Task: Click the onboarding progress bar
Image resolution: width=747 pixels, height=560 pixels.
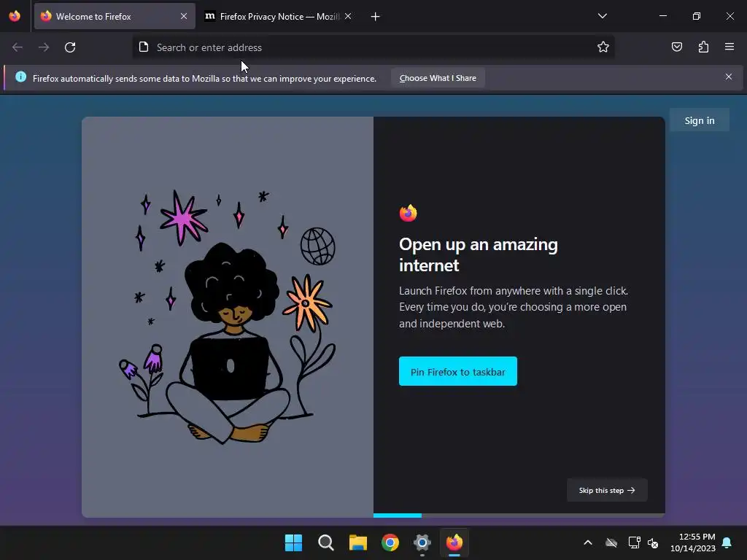Action: [519, 516]
